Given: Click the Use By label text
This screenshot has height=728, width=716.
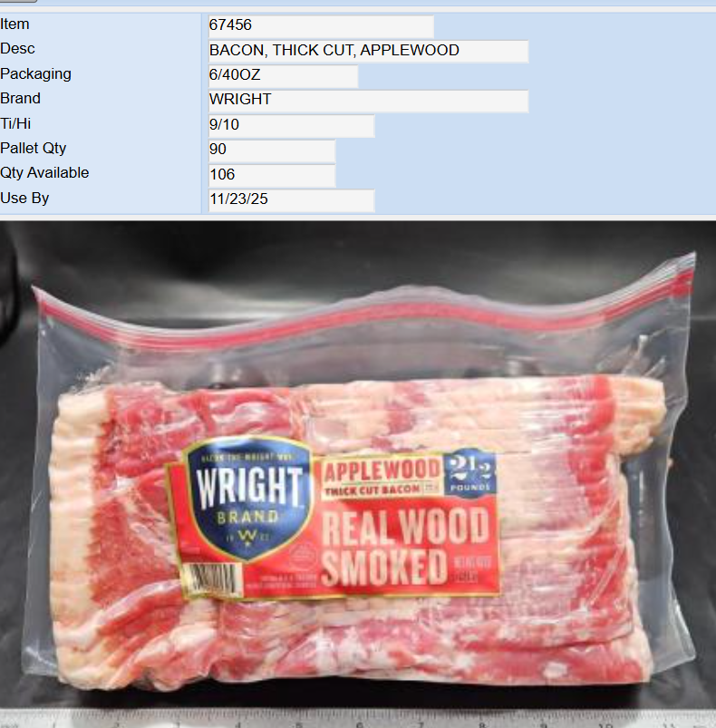Looking at the screenshot, I should pos(24,199).
